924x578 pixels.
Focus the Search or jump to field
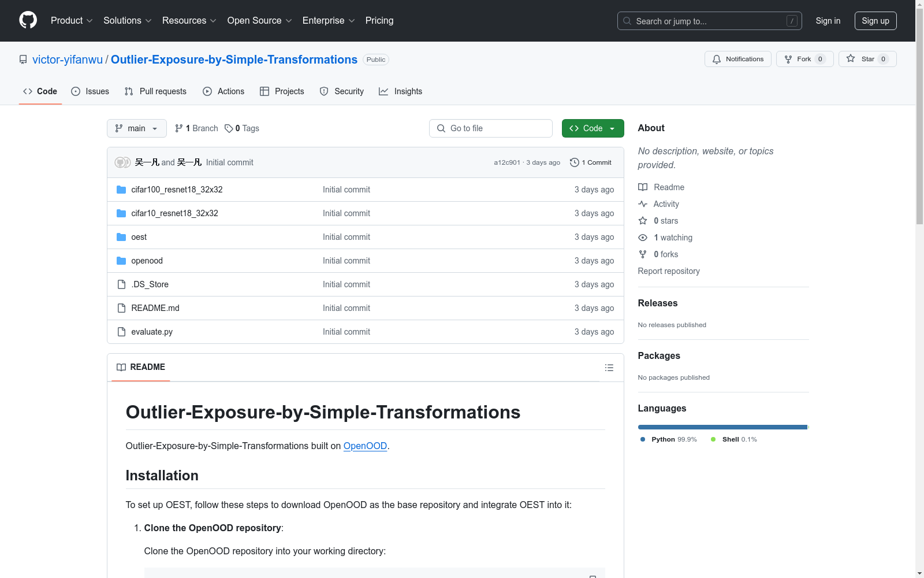point(709,21)
